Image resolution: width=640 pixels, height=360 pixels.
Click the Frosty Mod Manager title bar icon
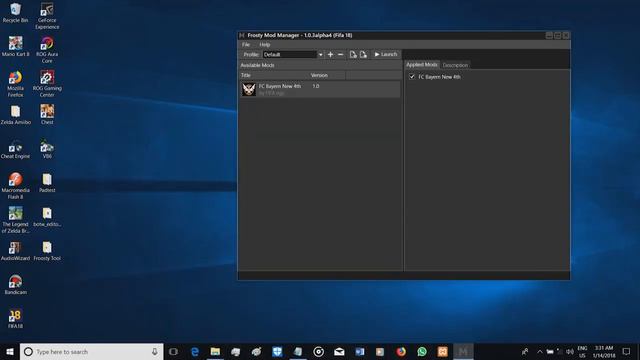[242, 36]
